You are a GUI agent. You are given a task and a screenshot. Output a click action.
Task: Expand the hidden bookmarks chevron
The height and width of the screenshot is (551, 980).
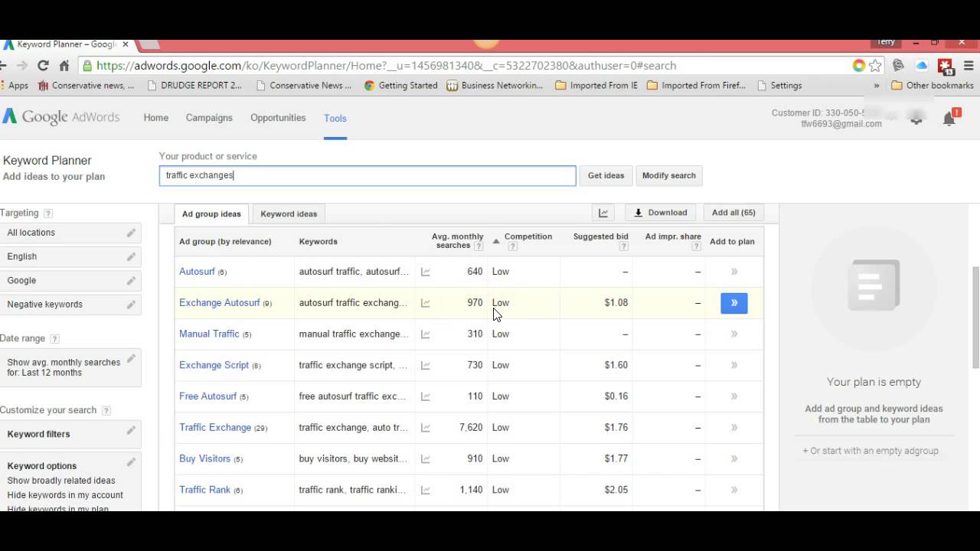point(877,86)
